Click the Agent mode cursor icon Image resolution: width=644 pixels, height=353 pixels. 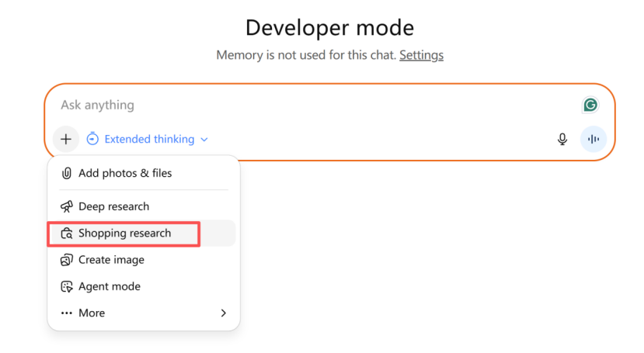pos(66,286)
